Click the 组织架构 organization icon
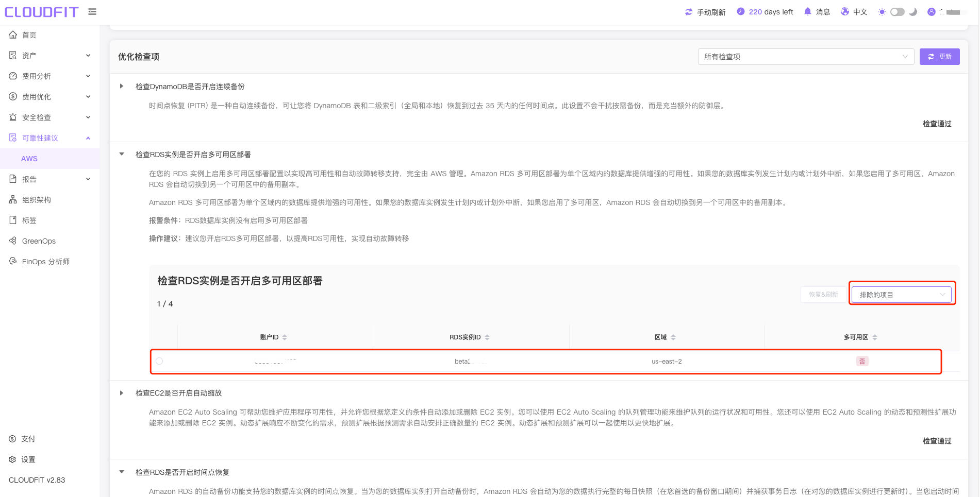Image resolution: width=980 pixels, height=497 pixels. (13, 199)
